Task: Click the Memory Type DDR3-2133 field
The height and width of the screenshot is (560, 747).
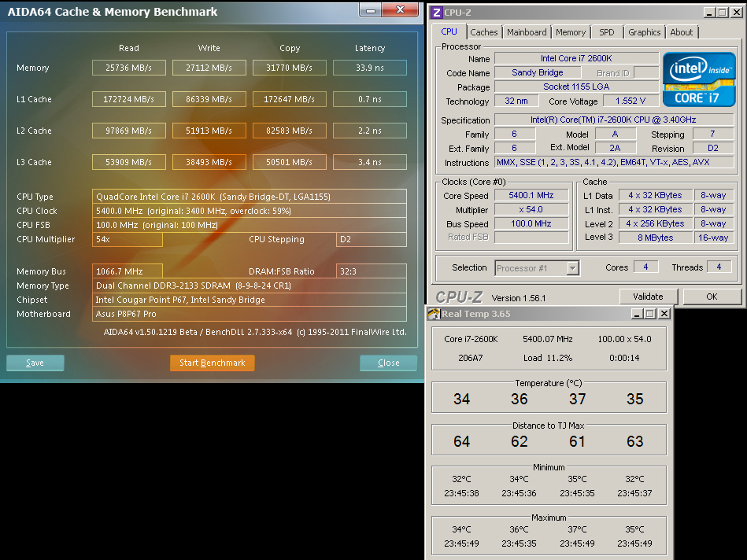Action: point(250,286)
